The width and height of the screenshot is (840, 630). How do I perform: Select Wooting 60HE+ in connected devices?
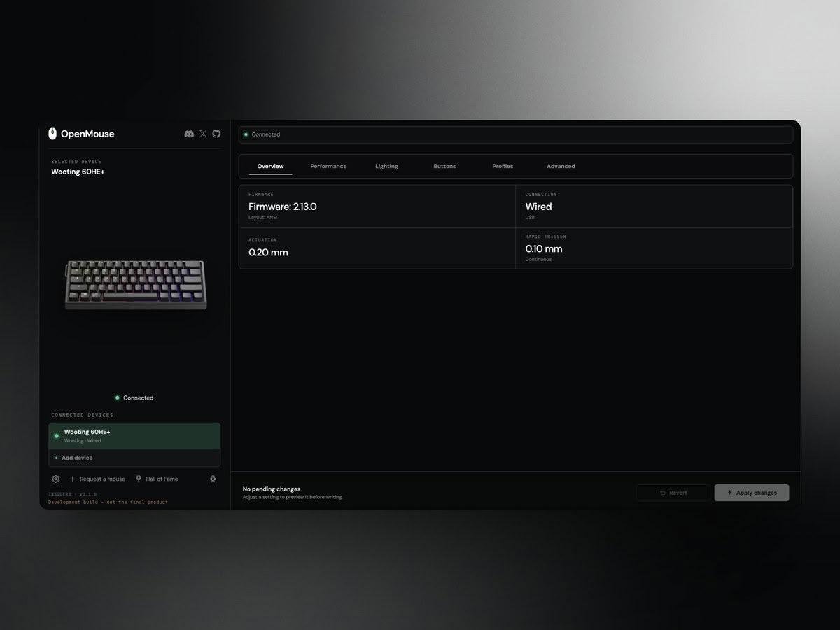[134, 436]
